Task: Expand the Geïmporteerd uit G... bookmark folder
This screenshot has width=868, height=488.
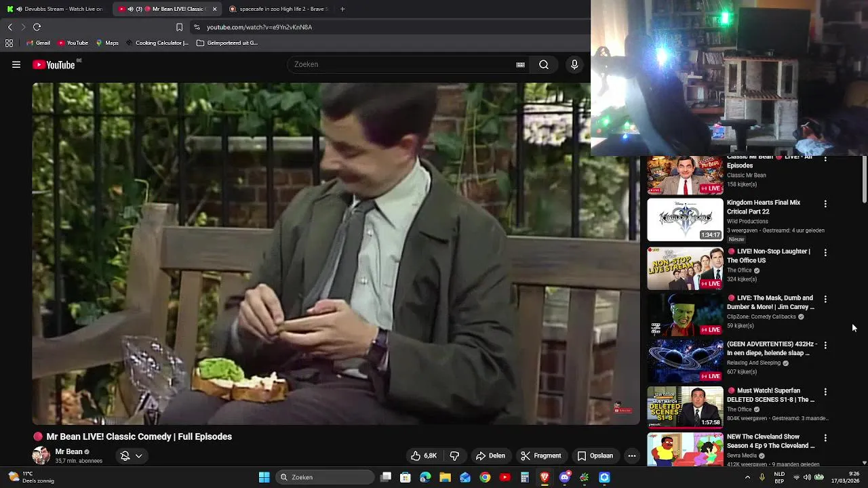Action: 227,43
